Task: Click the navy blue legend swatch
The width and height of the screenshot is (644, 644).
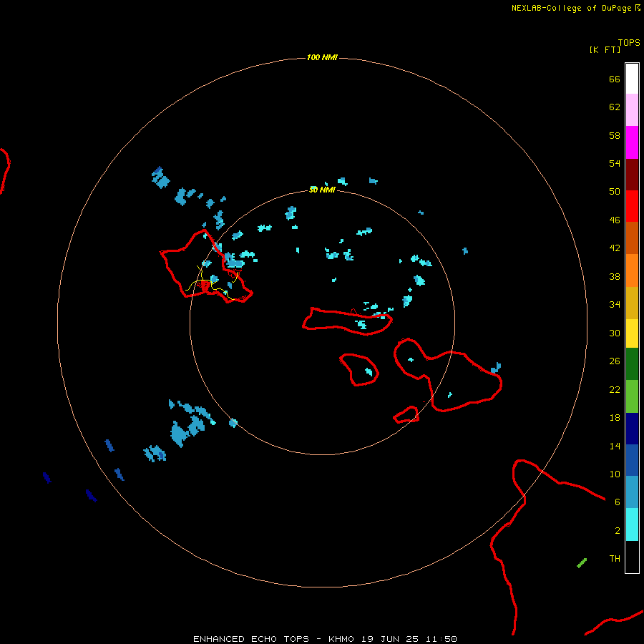Action: click(632, 429)
